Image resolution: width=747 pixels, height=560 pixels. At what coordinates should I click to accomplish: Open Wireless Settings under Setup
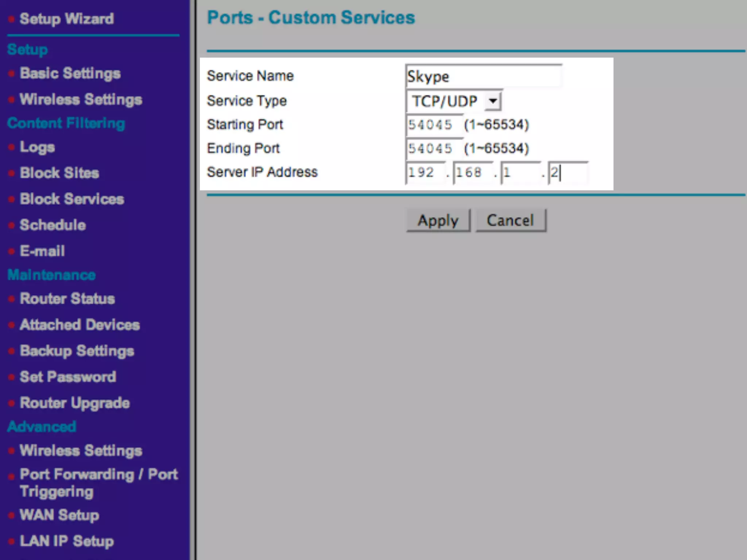coord(81,99)
